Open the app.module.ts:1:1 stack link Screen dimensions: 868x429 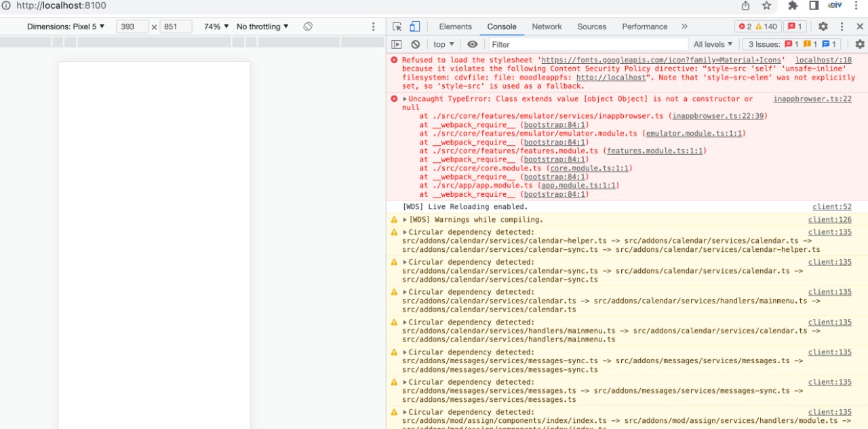pyautogui.click(x=577, y=185)
